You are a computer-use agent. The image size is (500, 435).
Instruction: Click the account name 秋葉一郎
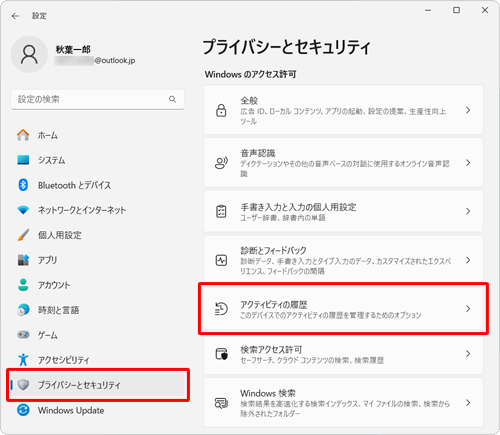pyautogui.click(x=73, y=50)
